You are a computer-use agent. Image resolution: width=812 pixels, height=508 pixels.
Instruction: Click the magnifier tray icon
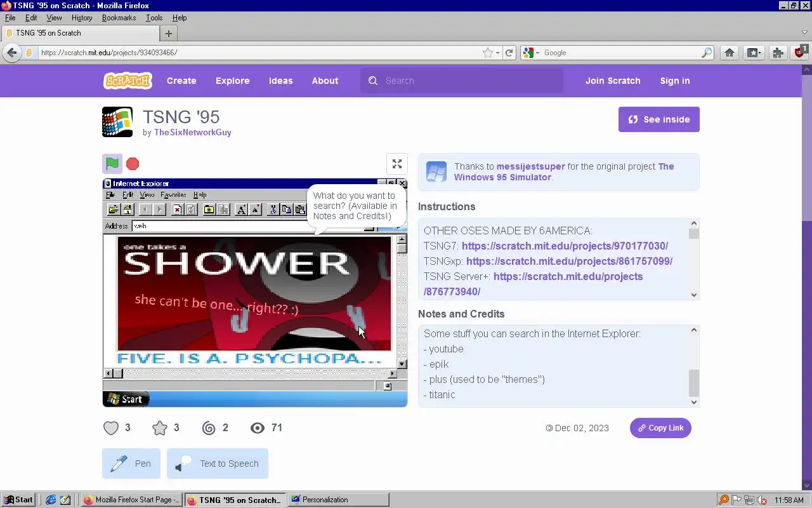pyautogui.click(x=724, y=500)
